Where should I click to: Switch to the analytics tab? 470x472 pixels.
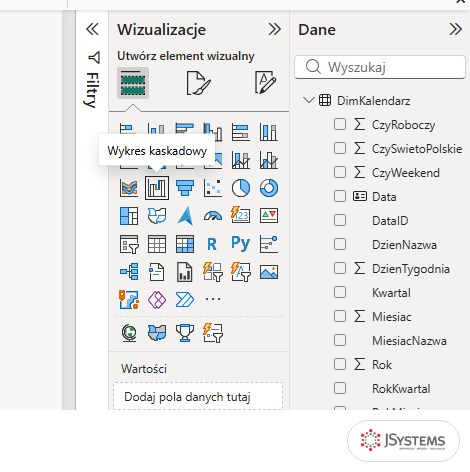(265, 82)
